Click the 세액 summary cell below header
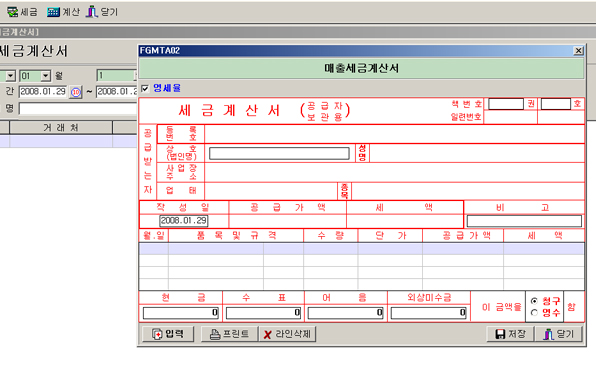596x367 pixels. click(405, 221)
